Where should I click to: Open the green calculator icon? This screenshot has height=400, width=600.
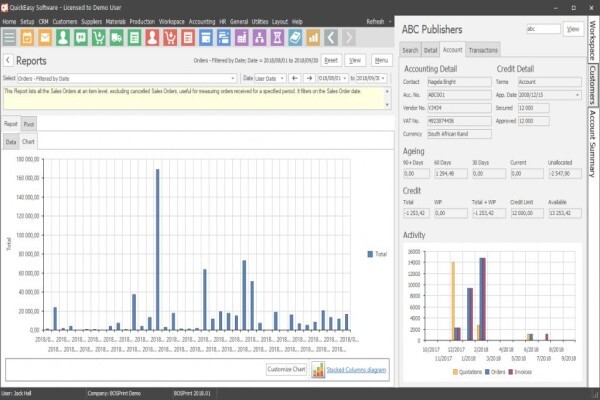pyautogui.click(x=134, y=38)
